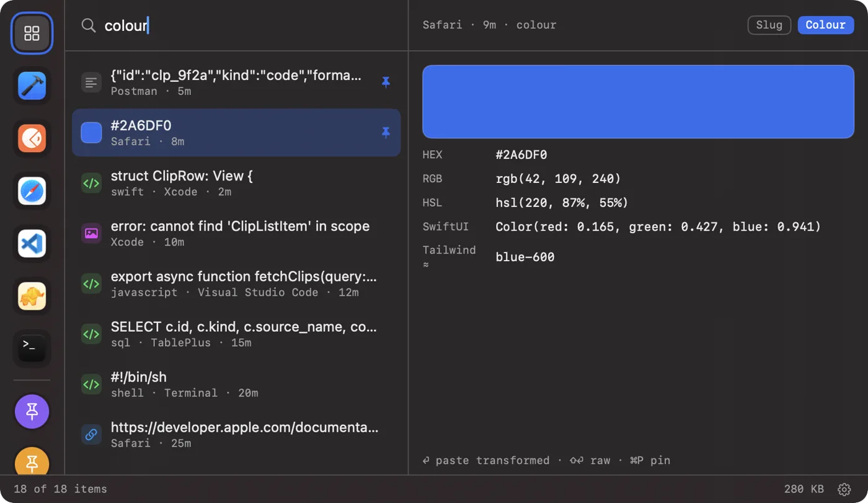Click the SwiftUI Color(red: 0.165...) value

[658, 227]
